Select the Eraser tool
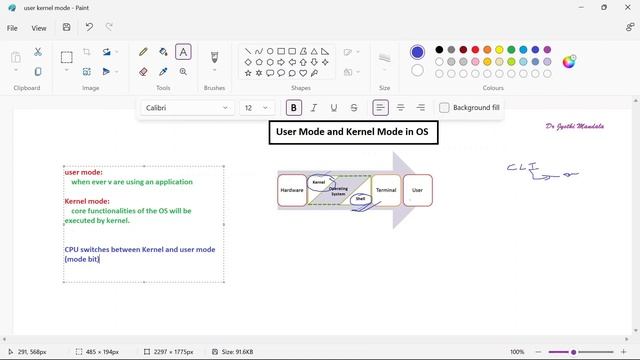 [x=143, y=72]
